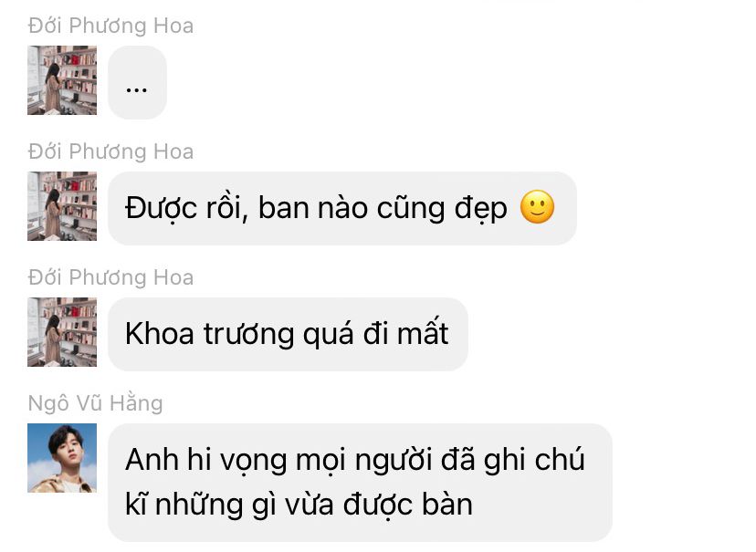Click Đới Phương Hoa name above "Khoa trương" message
Image resolution: width=756 pixels, height=552 pixels.
(110, 277)
